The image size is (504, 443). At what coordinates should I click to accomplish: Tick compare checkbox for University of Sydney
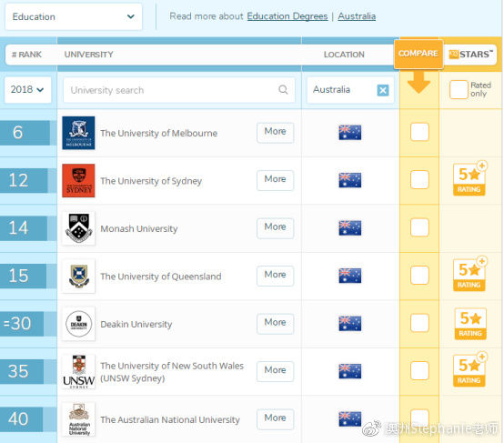419,179
